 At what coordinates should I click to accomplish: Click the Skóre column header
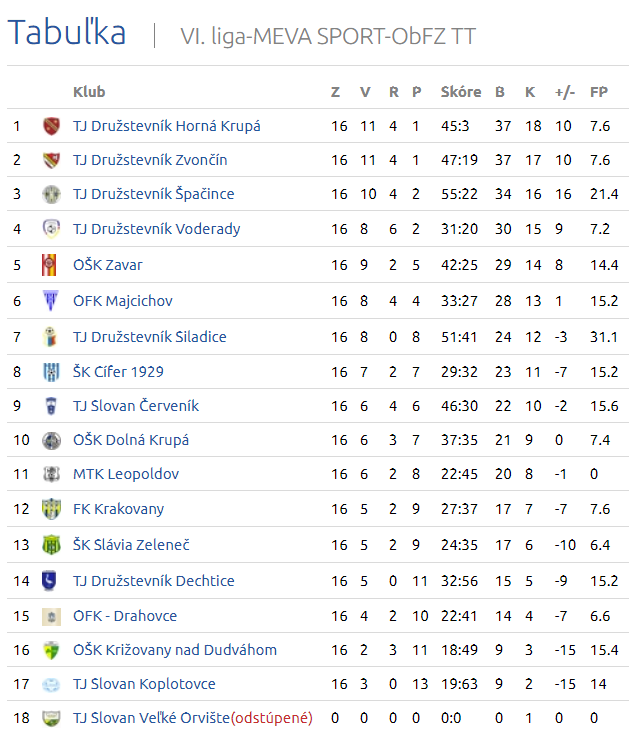tap(461, 92)
